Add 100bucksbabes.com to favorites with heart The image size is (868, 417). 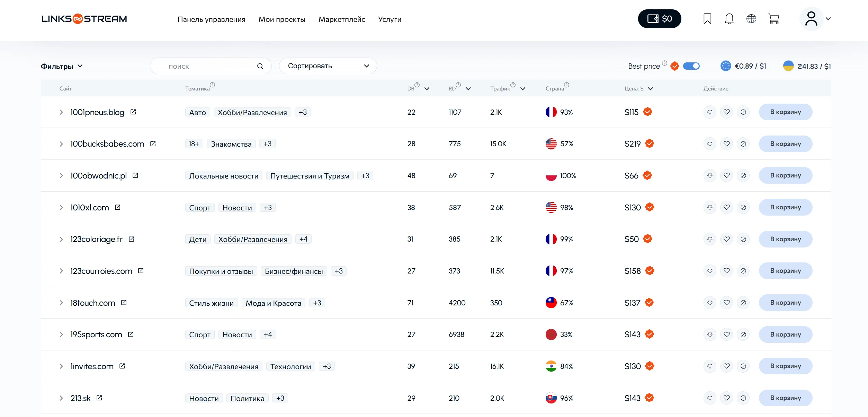click(726, 144)
